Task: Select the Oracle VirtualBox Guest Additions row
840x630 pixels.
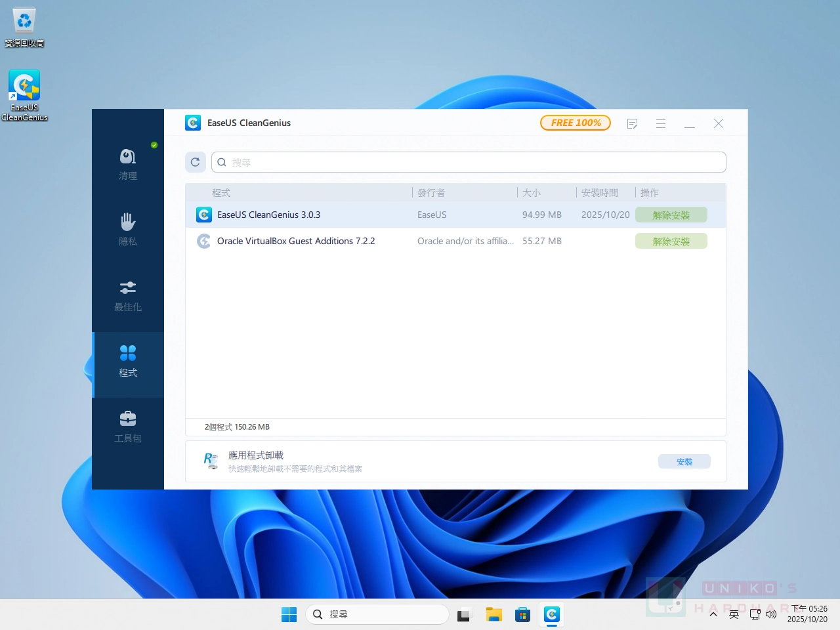Action: coord(295,241)
